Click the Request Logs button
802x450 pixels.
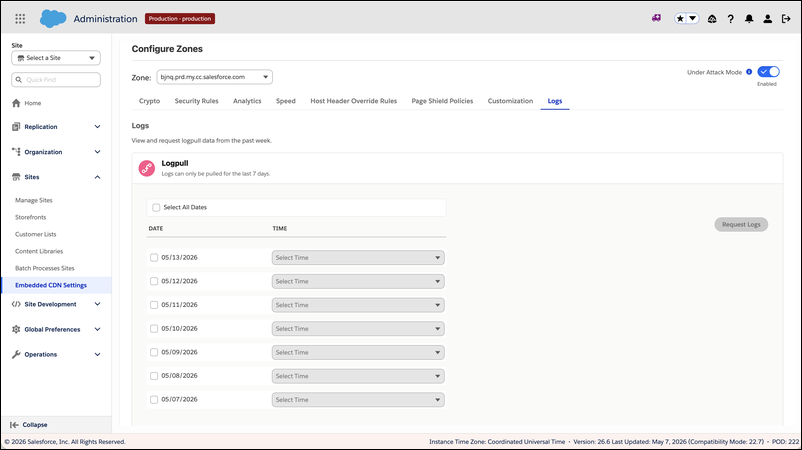(741, 224)
